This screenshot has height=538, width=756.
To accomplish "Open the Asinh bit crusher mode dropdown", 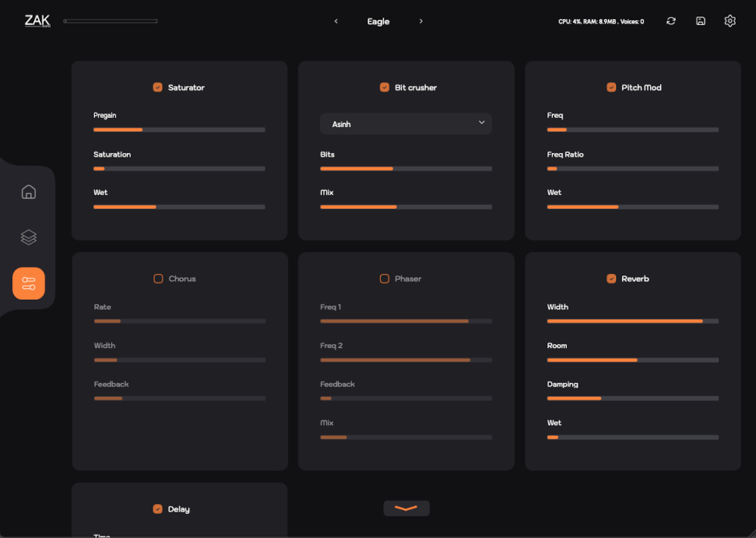I will tap(406, 123).
